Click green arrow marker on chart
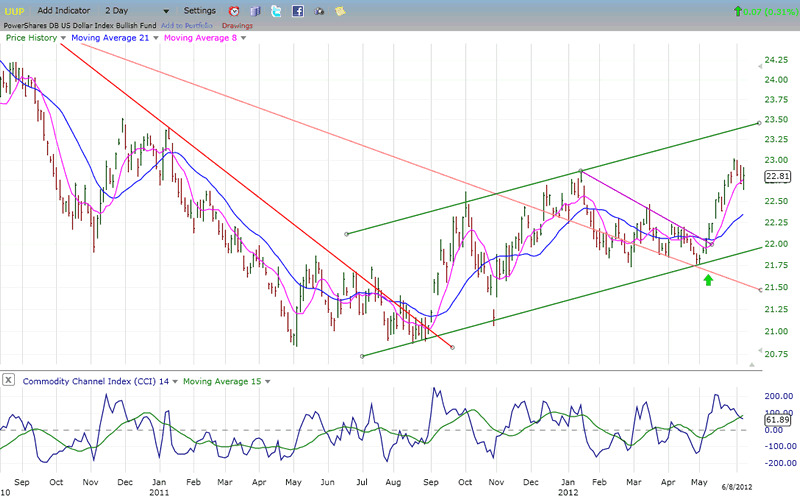 tap(708, 281)
